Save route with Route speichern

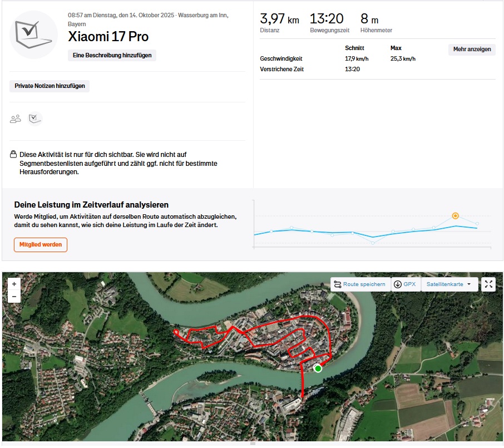pos(360,284)
